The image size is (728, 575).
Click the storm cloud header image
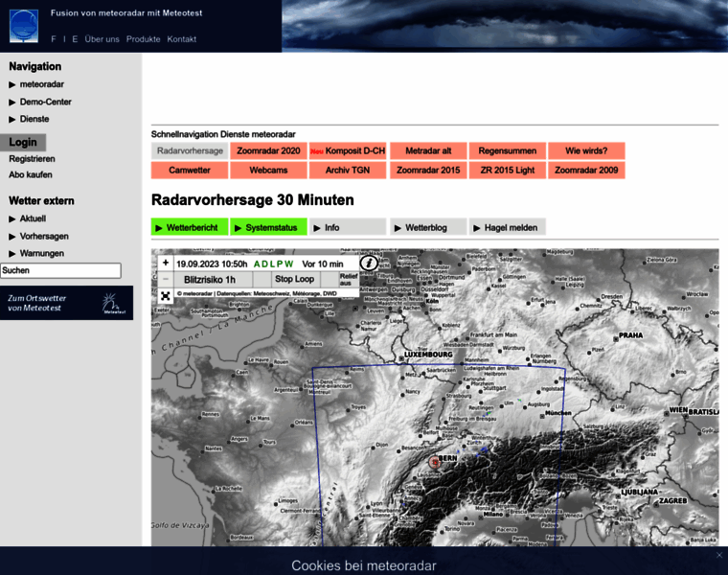505,26
